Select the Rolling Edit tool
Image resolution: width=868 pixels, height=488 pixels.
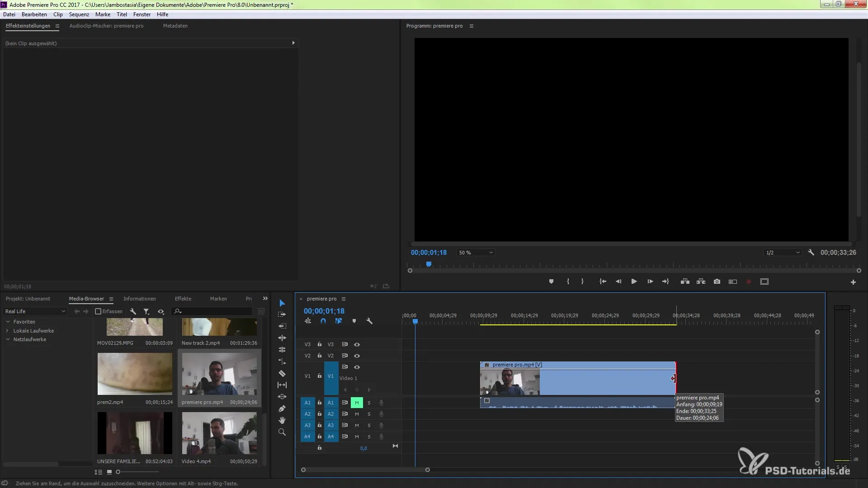(x=282, y=350)
